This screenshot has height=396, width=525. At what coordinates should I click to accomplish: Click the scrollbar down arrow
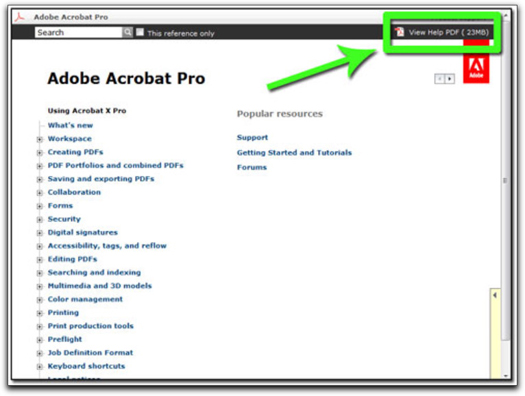click(x=506, y=376)
